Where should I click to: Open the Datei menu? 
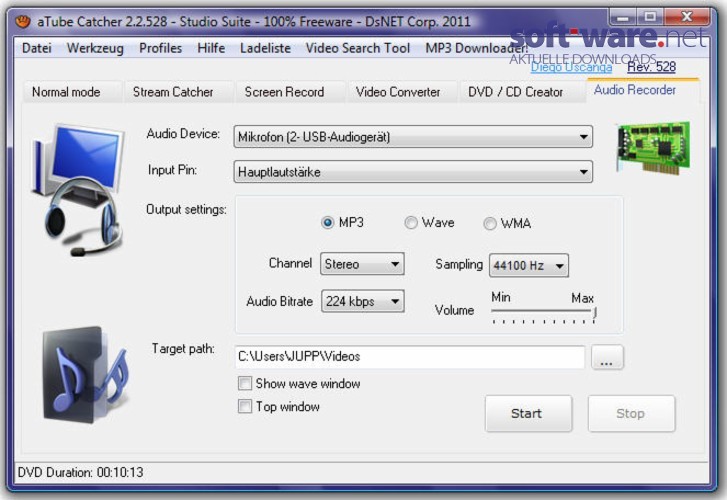(x=37, y=48)
